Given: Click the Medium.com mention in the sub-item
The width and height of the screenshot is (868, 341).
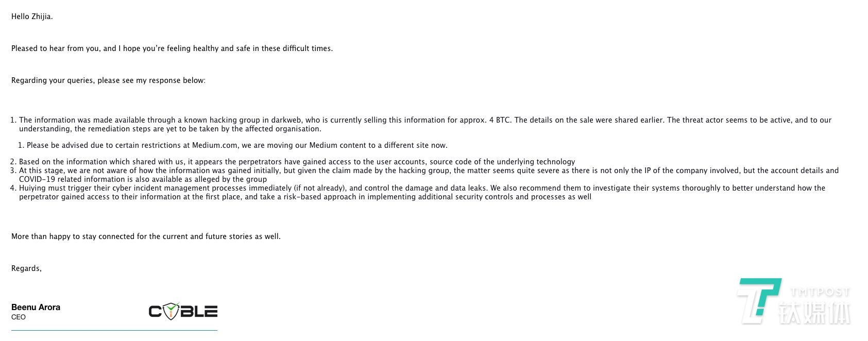Looking at the screenshot, I should pyautogui.click(x=213, y=145).
